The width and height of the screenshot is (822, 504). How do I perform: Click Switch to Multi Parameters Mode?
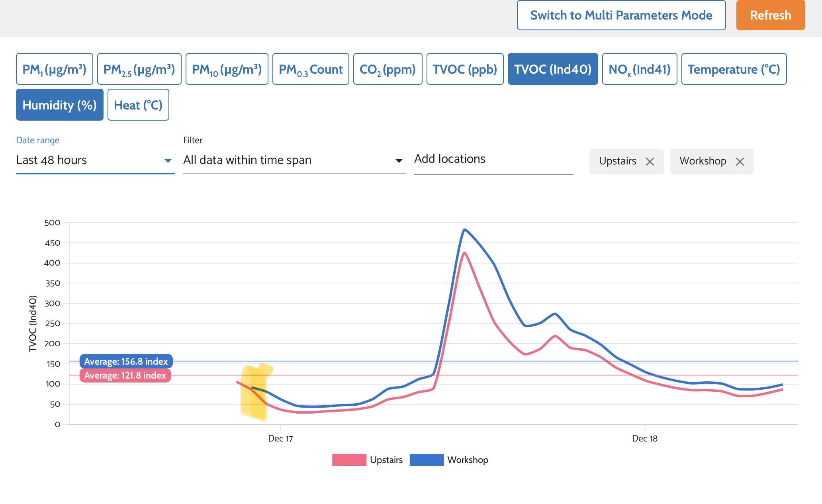pyautogui.click(x=621, y=16)
